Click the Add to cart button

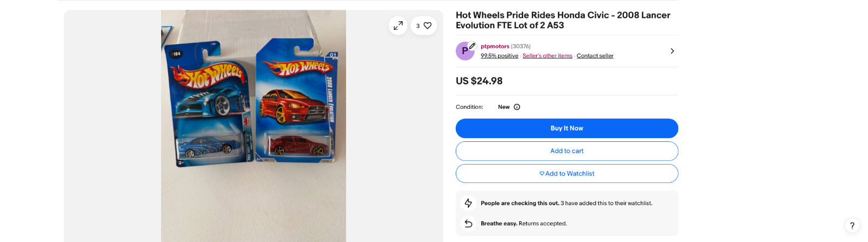(x=566, y=151)
